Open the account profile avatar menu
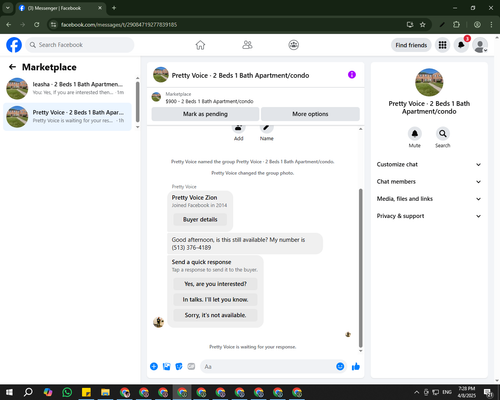 coord(480,45)
